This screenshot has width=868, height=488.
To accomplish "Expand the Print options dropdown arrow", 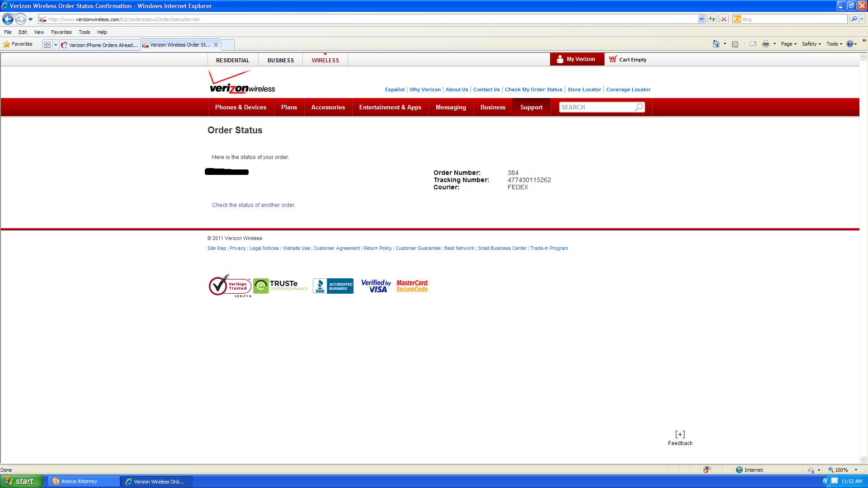I will point(774,44).
